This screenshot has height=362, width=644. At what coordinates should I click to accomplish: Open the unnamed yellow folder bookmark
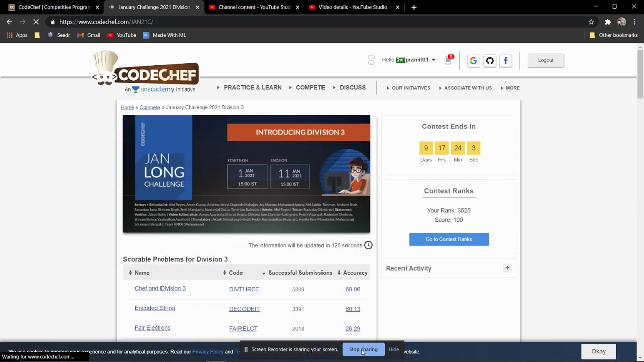click(37, 35)
